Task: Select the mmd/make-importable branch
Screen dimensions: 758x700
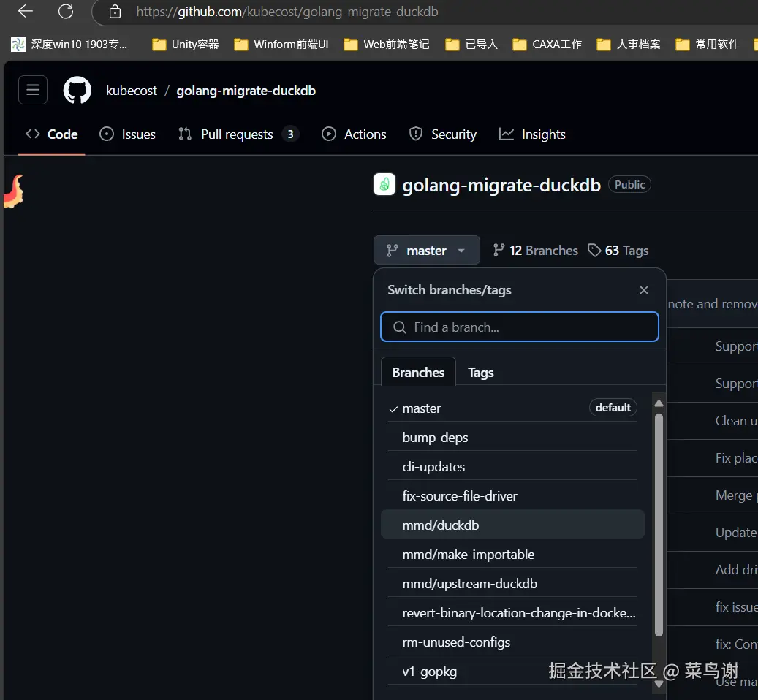Action: (x=512, y=554)
